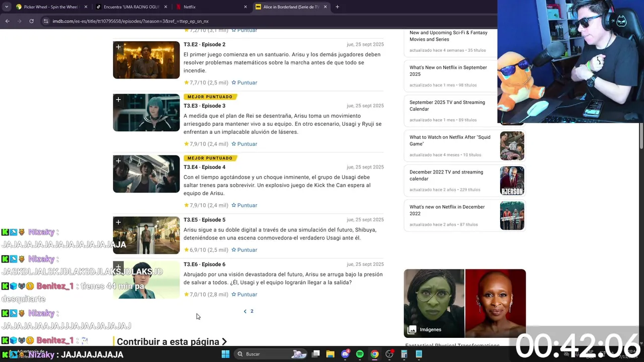Open the T3.E4 Episode 4 title link
The width and height of the screenshot is (644, 362).
(204, 167)
